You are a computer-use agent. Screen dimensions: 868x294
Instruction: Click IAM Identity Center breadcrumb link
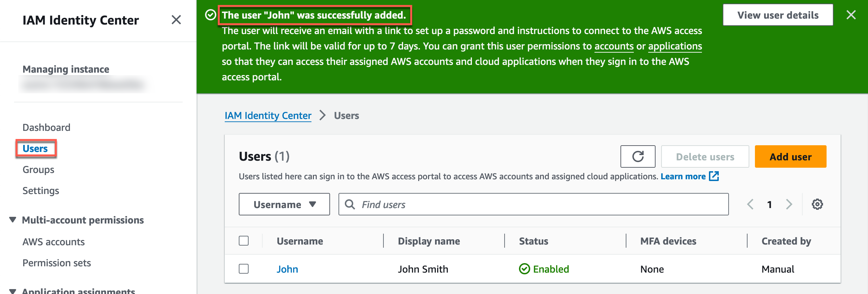point(268,115)
